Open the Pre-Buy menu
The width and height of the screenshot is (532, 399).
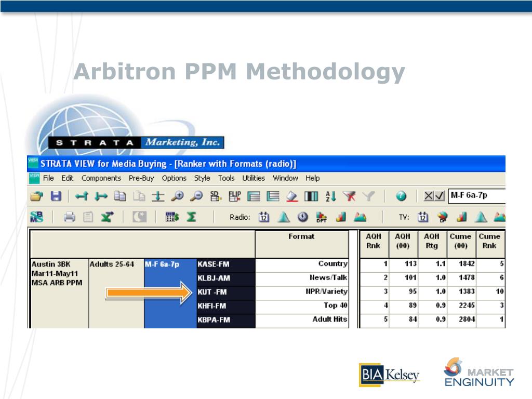[x=141, y=179]
